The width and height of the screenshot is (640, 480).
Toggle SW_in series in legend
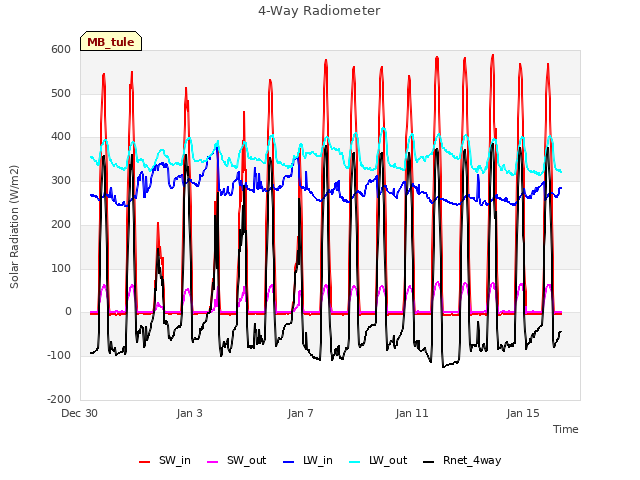165,460
